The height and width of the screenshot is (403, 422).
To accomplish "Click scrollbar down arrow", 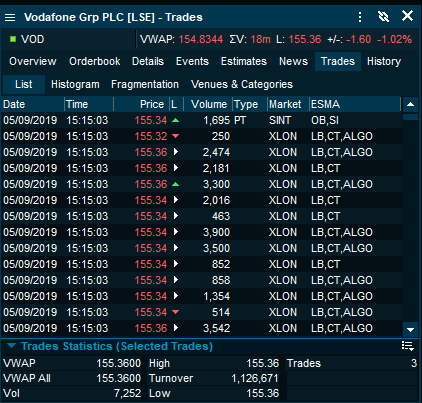I will (x=410, y=330).
